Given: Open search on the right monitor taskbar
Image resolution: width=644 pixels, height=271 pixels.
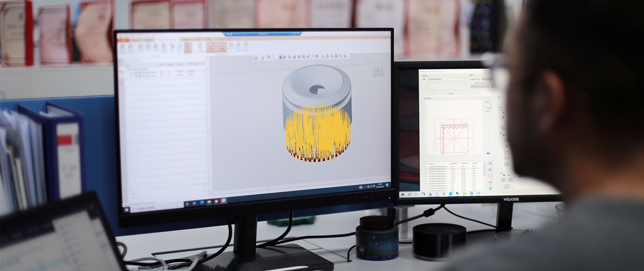Looking at the screenshot, I should pyautogui.click(x=409, y=194).
